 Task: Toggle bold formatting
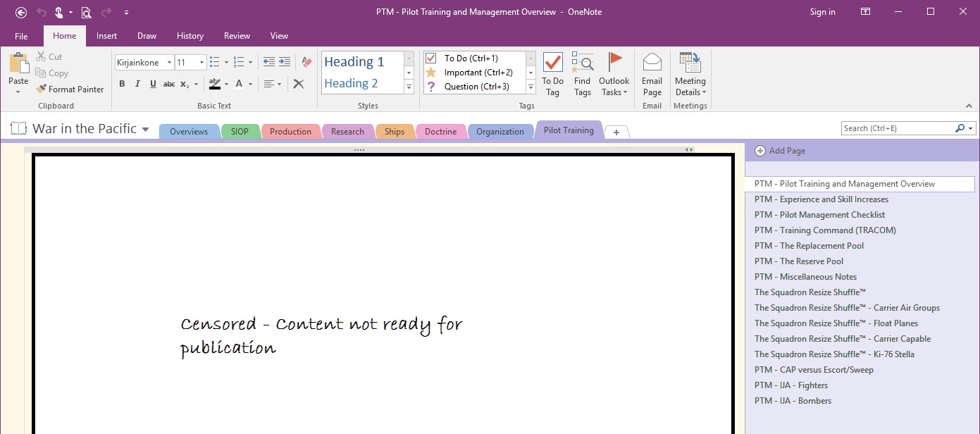122,84
